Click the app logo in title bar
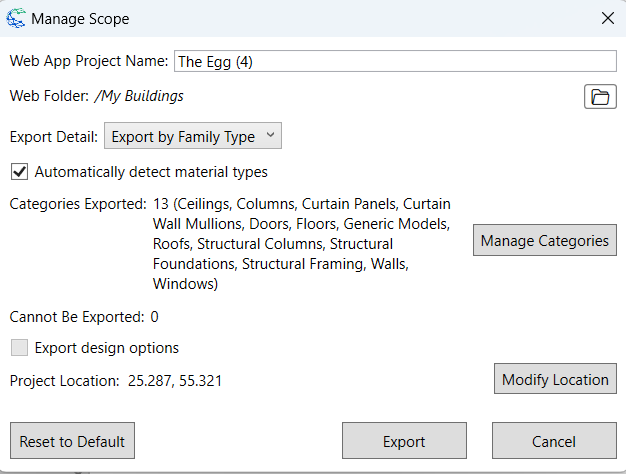 16,18
